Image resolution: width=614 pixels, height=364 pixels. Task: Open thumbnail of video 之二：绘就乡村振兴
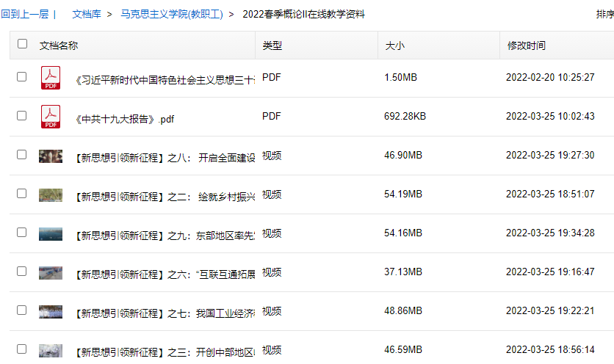(51, 194)
